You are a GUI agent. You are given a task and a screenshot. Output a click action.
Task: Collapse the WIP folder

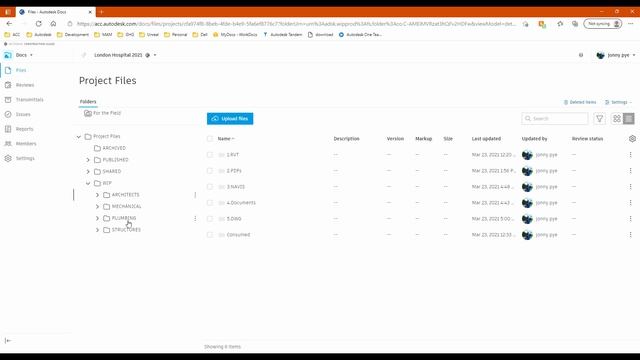pos(88,184)
